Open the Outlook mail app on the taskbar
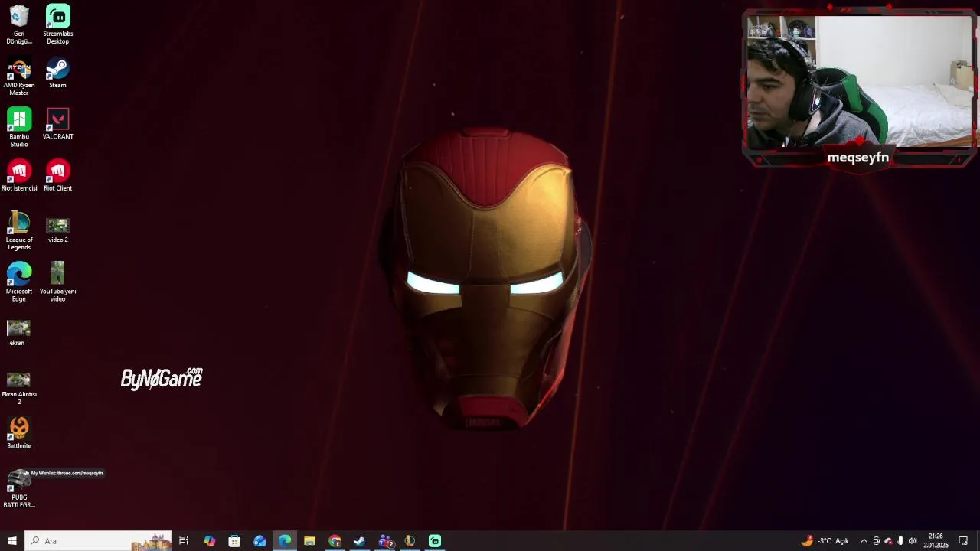 [x=260, y=541]
